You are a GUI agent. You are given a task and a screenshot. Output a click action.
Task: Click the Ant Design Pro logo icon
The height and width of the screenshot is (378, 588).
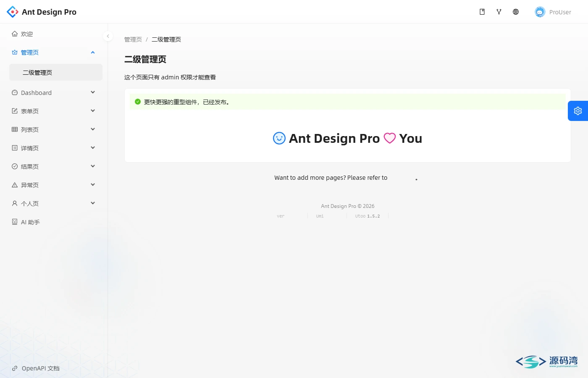point(13,12)
